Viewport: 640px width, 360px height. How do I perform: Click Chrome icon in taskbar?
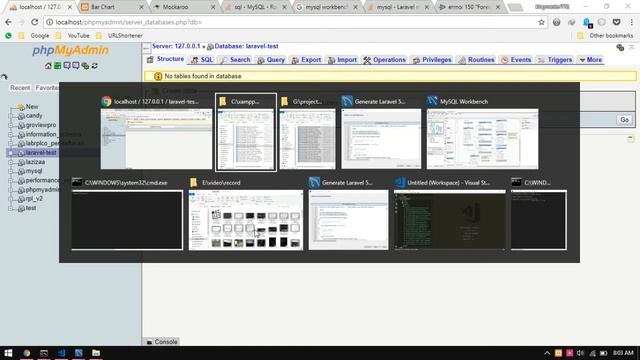27,353
